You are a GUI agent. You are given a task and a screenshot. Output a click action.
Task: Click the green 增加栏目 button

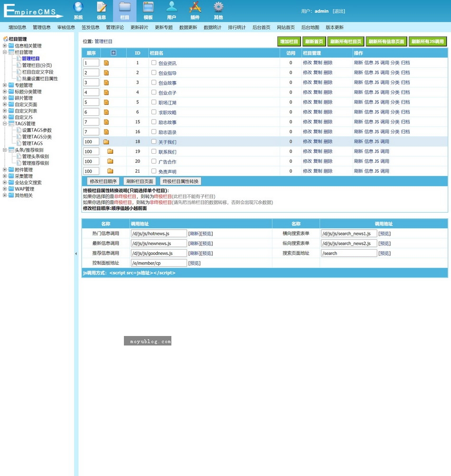click(x=289, y=42)
